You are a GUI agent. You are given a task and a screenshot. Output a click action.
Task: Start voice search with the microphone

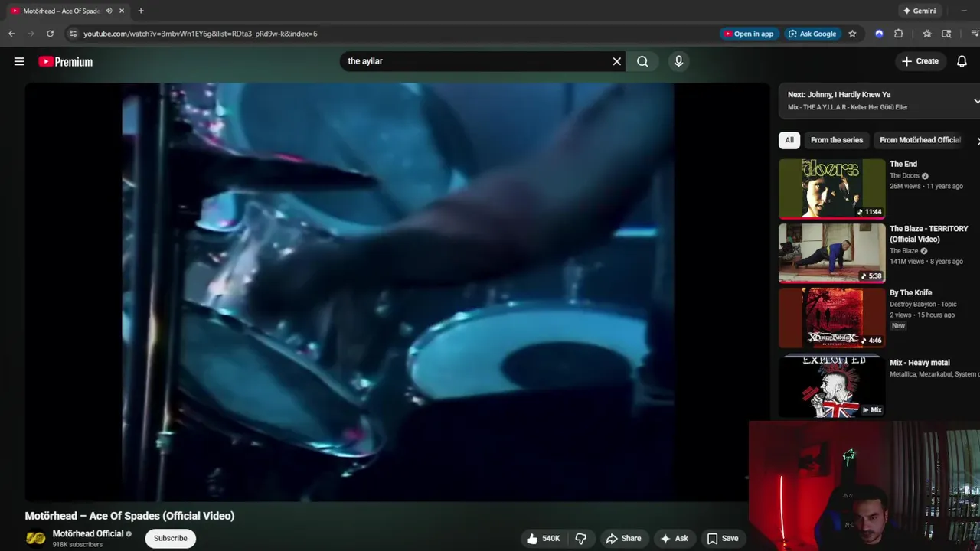[678, 61]
